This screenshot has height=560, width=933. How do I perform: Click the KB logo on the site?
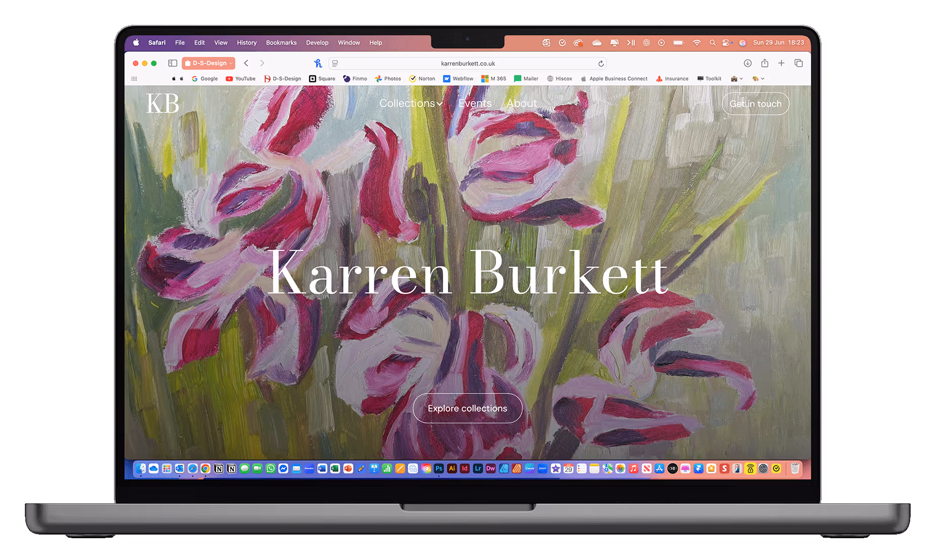(x=163, y=104)
